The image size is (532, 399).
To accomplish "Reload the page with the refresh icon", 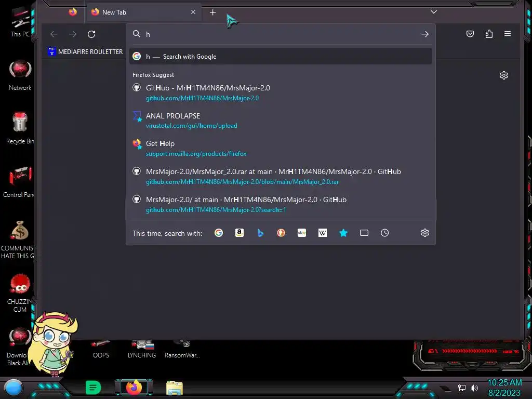I will click(x=91, y=34).
